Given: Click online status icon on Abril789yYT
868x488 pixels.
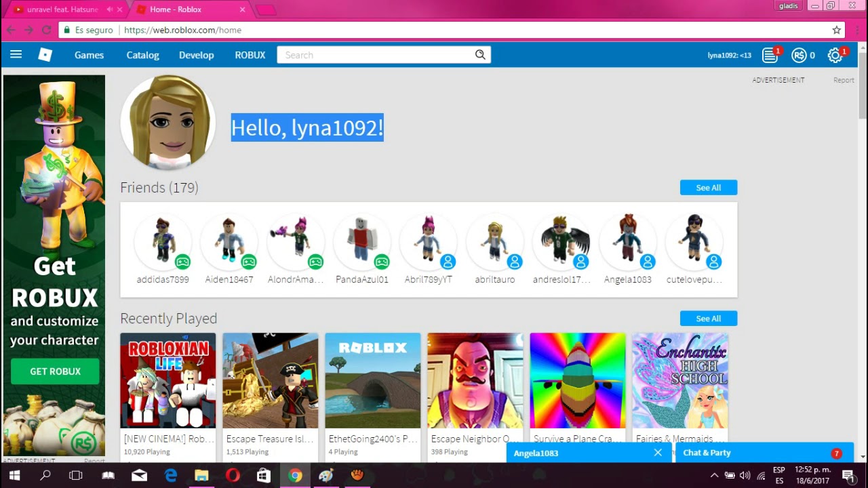Looking at the screenshot, I should tap(448, 262).
